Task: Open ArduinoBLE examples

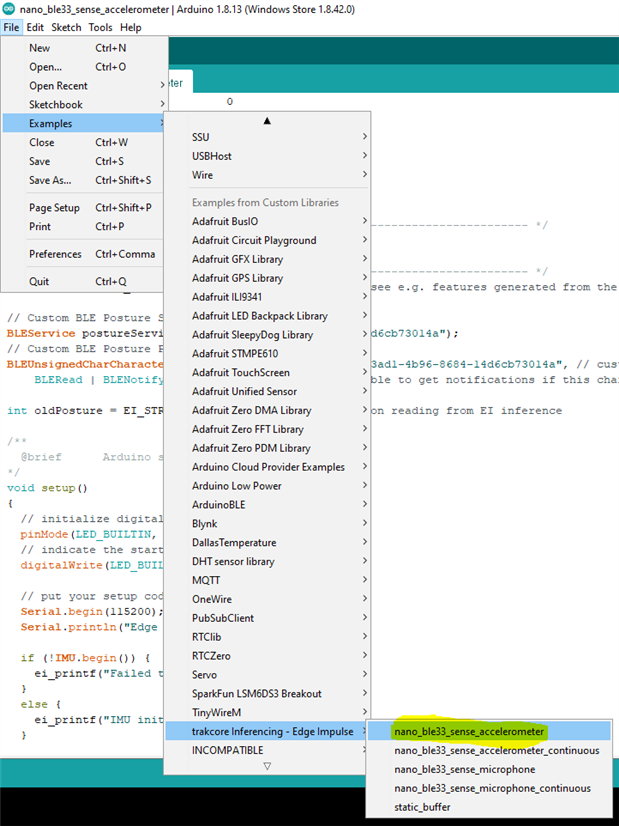Action: [x=267, y=505]
